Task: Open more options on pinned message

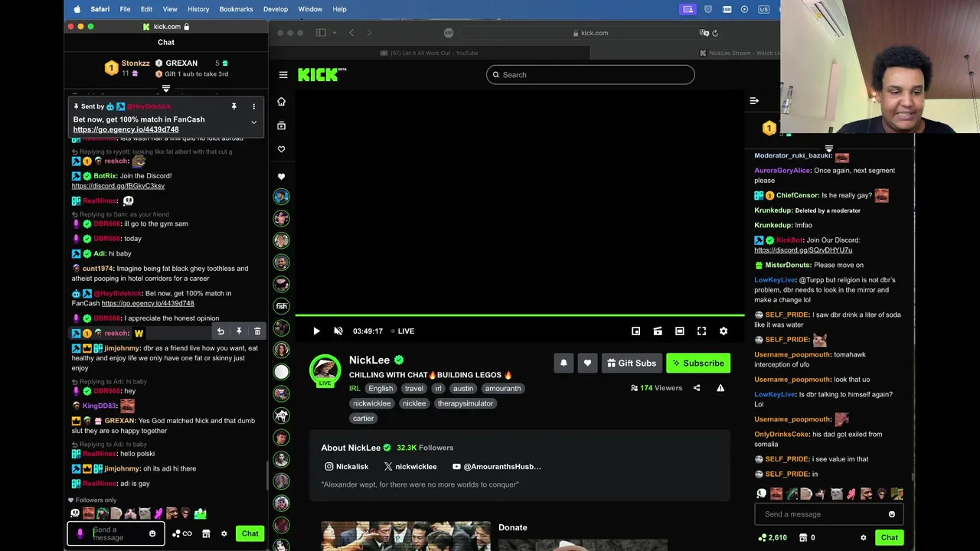Action: (253, 106)
